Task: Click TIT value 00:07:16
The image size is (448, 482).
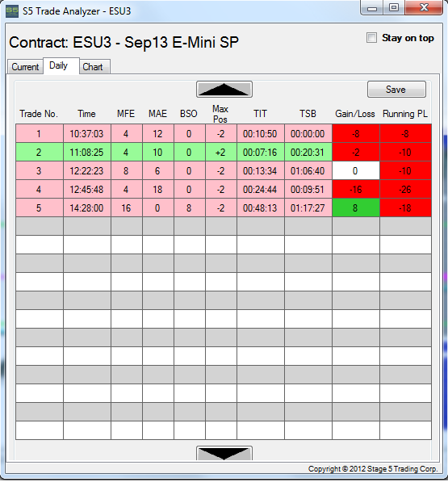Action: click(261, 152)
